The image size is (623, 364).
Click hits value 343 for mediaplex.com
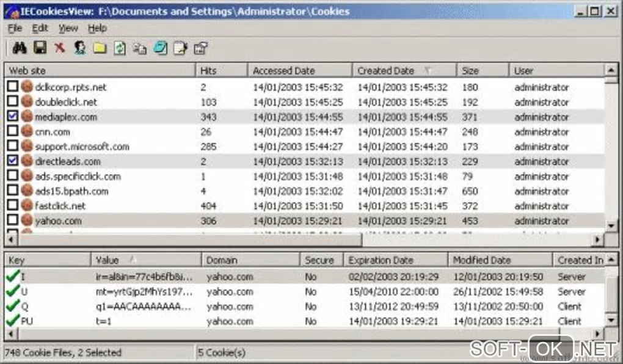click(208, 117)
